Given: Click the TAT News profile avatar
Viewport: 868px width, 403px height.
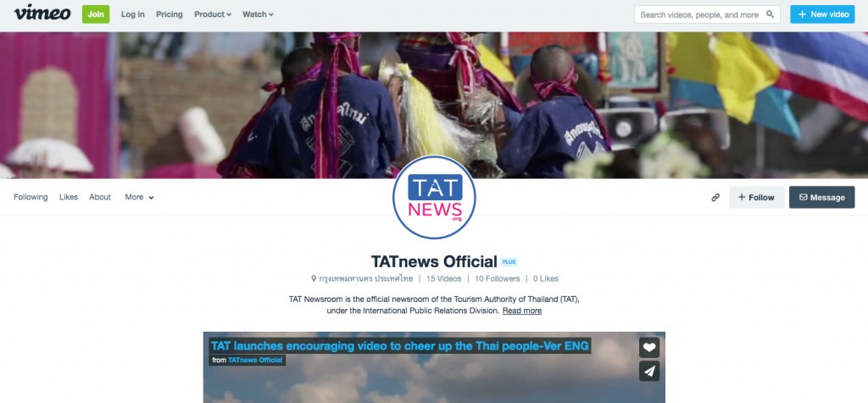Looking at the screenshot, I should pyautogui.click(x=434, y=198).
